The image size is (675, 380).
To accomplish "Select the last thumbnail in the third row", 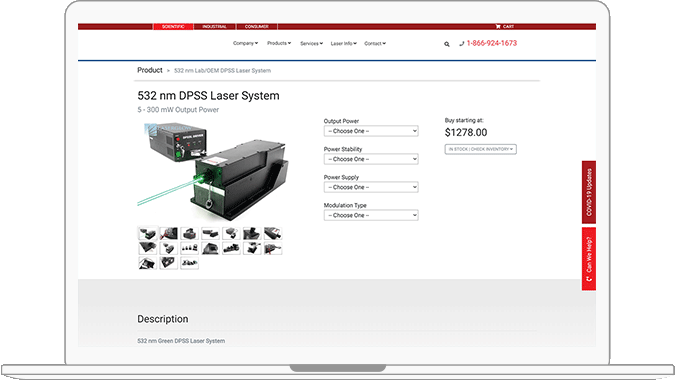I will click(189, 263).
